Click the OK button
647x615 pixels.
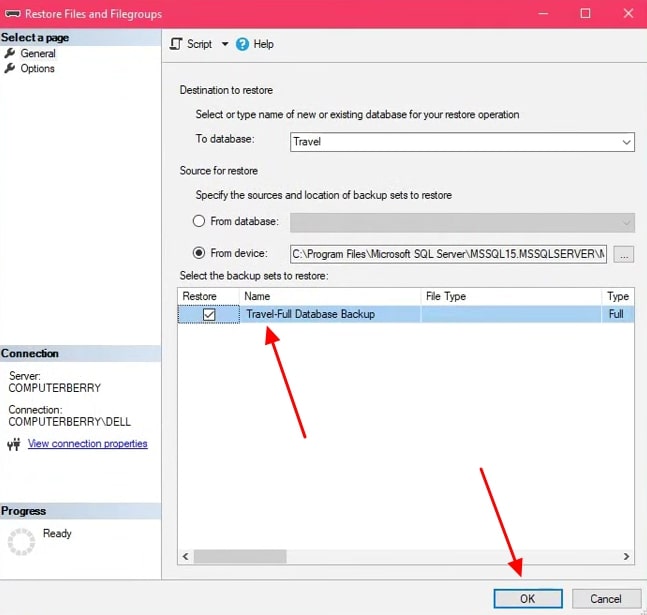tap(528, 598)
